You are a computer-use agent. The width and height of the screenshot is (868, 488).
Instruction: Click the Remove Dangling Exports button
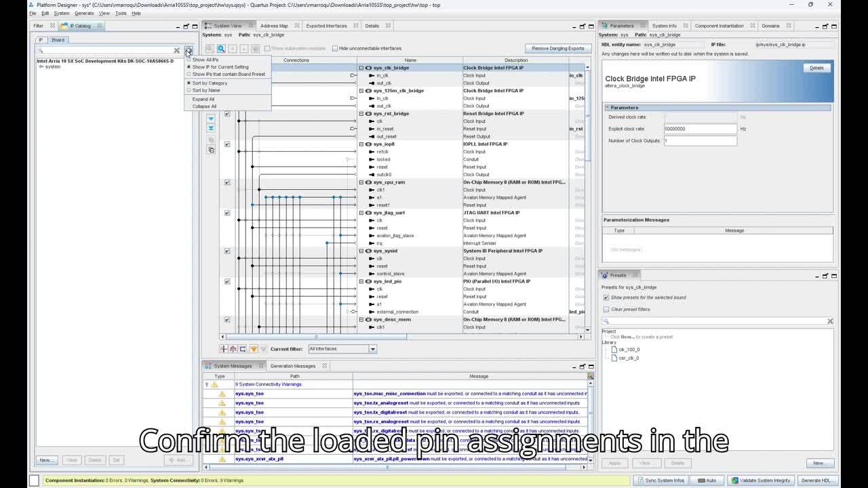[x=557, y=49]
